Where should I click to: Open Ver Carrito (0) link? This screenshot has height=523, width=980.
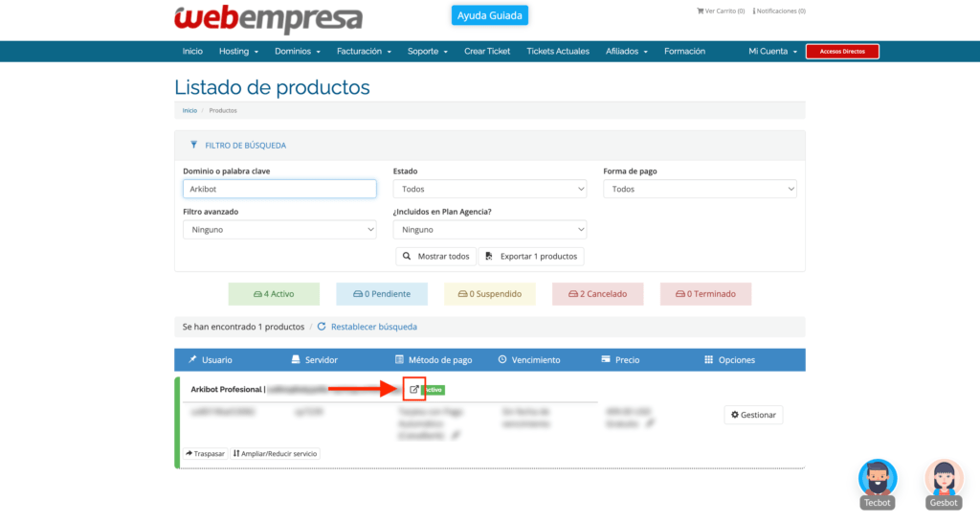[721, 11]
